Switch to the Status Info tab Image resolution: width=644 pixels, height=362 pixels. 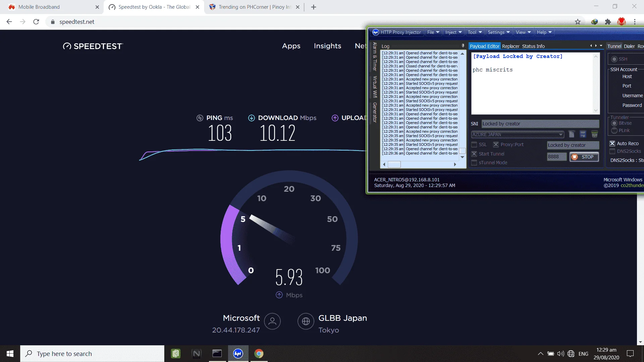coord(533,46)
